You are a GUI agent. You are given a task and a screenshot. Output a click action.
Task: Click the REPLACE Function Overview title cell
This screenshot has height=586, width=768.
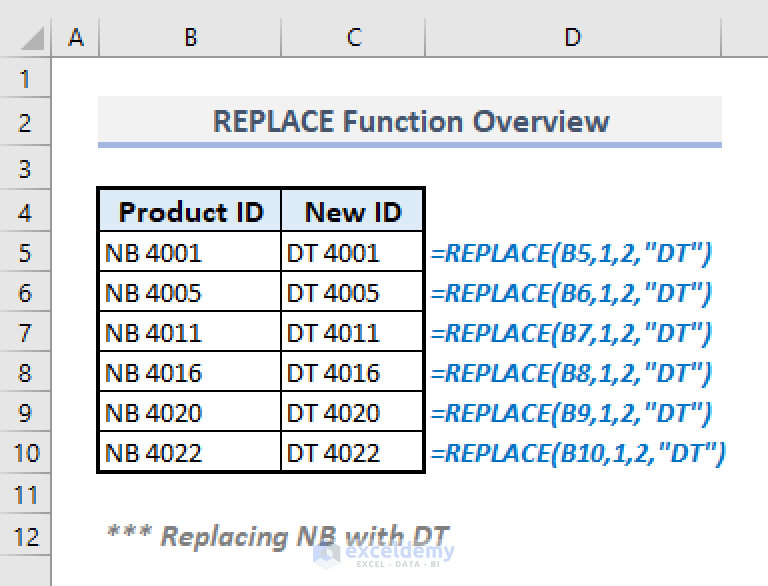(x=410, y=122)
